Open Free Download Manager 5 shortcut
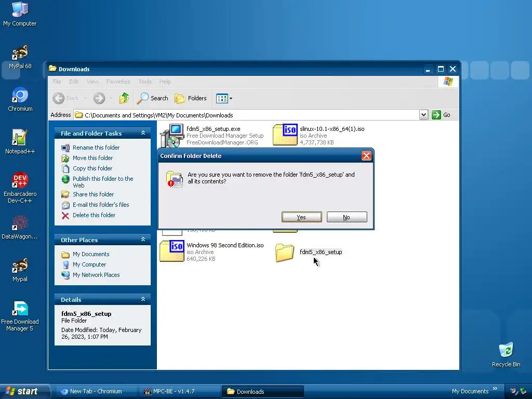The height and width of the screenshot is (399, 532). point(20,316)
